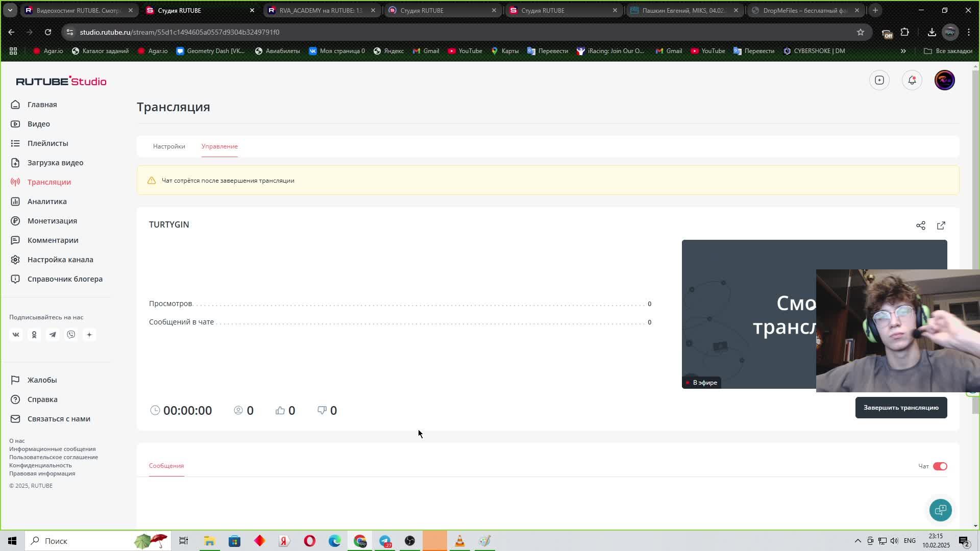Open the notifications bell
This screenshot has height=551, width=980.
(x=912, y=80)
